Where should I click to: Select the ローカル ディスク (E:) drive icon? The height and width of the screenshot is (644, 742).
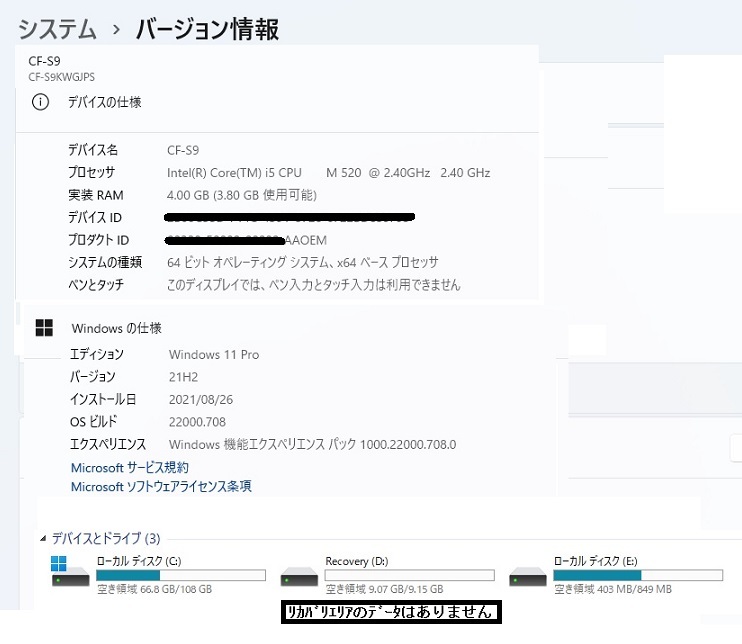pos(528,576)
